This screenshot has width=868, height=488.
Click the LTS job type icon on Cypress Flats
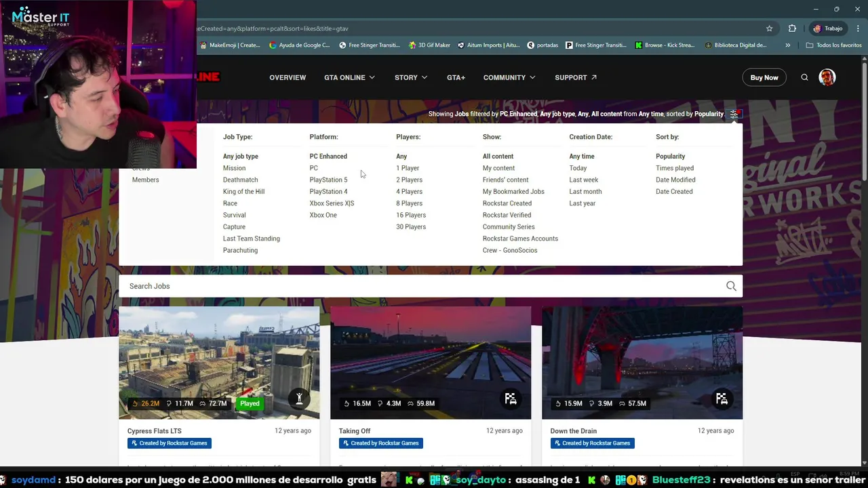299,399
